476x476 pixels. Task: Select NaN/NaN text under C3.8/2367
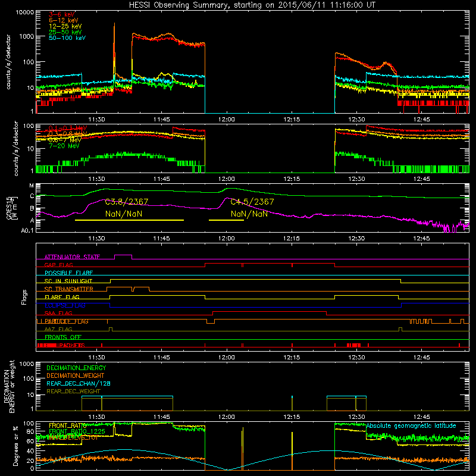click(124, 214)
